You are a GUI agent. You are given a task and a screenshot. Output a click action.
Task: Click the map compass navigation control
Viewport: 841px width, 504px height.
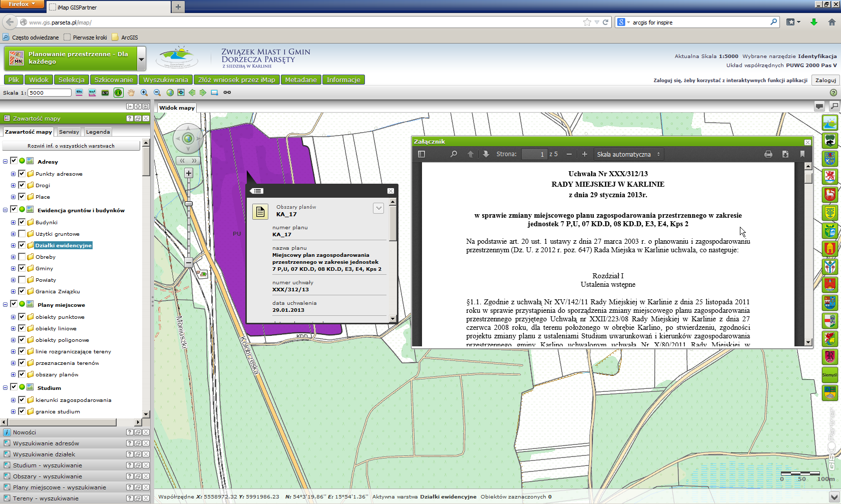(188, 139)
